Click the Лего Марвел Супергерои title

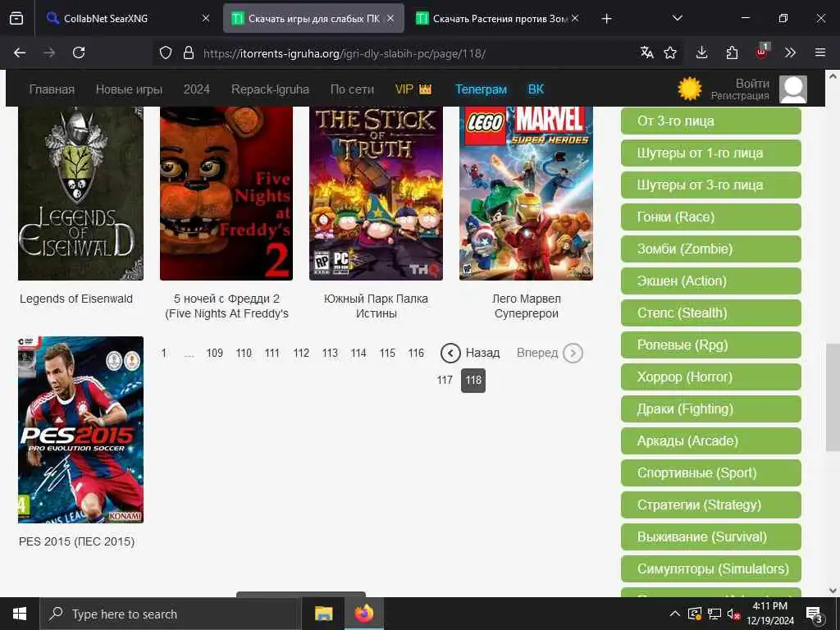[526, 306]
